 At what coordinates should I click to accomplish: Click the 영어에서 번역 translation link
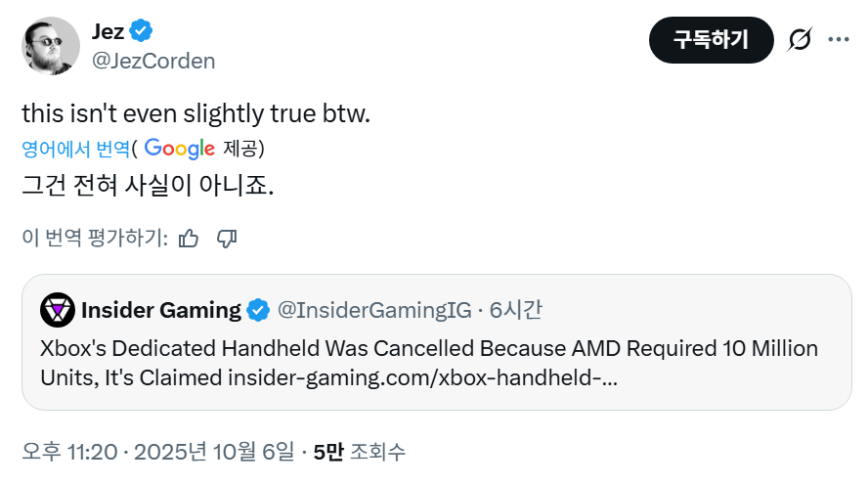coord(75,149)
